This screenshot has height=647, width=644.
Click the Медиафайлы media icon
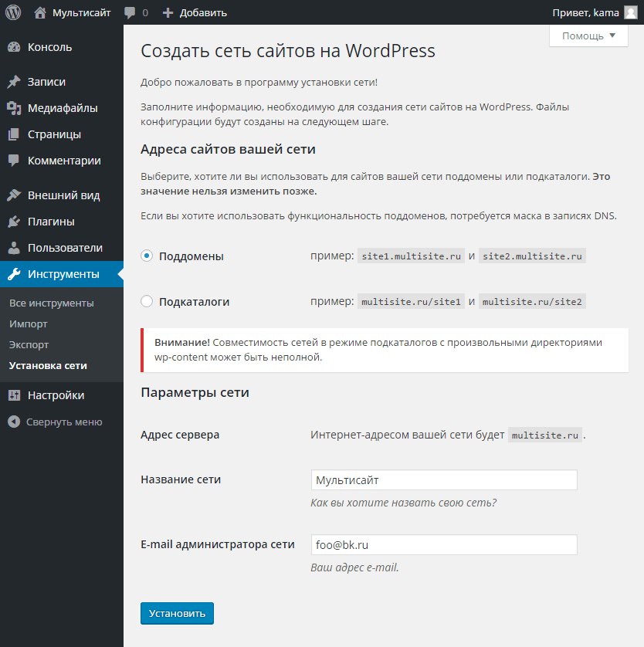[14, 108]
